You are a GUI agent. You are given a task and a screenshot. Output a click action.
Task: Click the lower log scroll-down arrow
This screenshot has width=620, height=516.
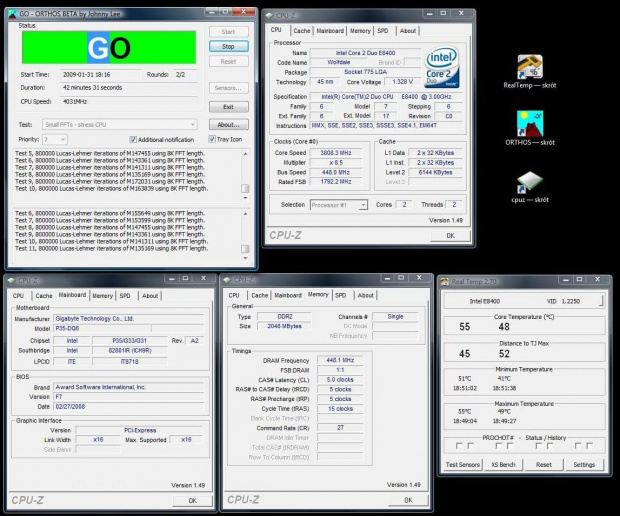[245, 258]
